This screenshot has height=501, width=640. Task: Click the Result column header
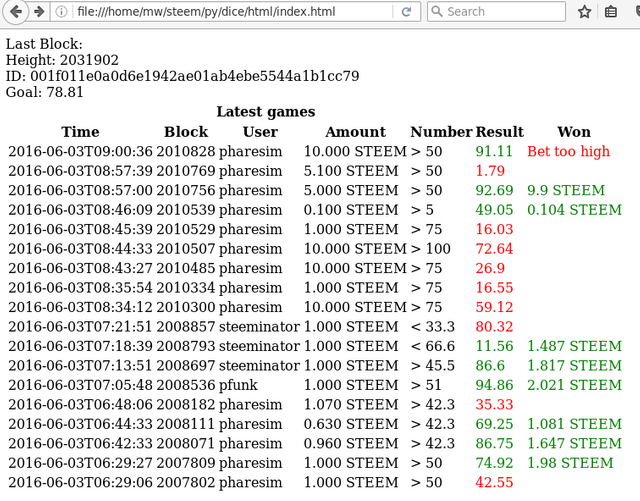(x=499, y=132)
